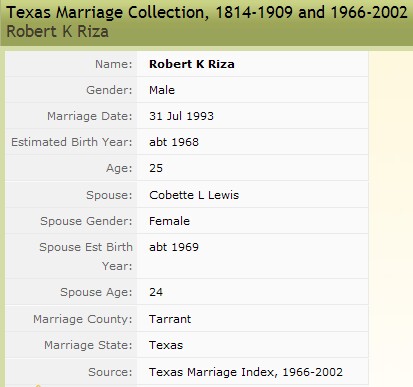Click the Marriage County: label

pyautogui.click(x=83, y=319)
